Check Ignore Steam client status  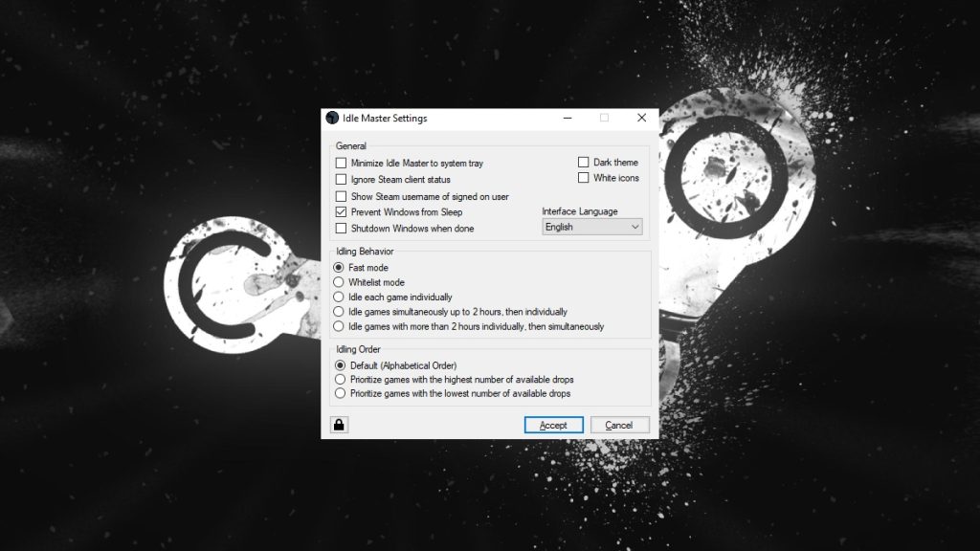pyautogui.click(x=341, y=179)
